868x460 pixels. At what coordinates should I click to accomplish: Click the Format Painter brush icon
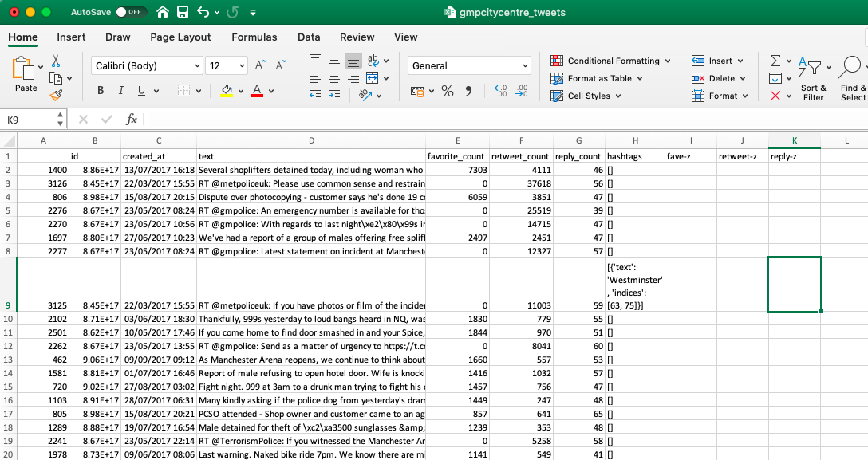pyautogui.click(x=56, y=95)
